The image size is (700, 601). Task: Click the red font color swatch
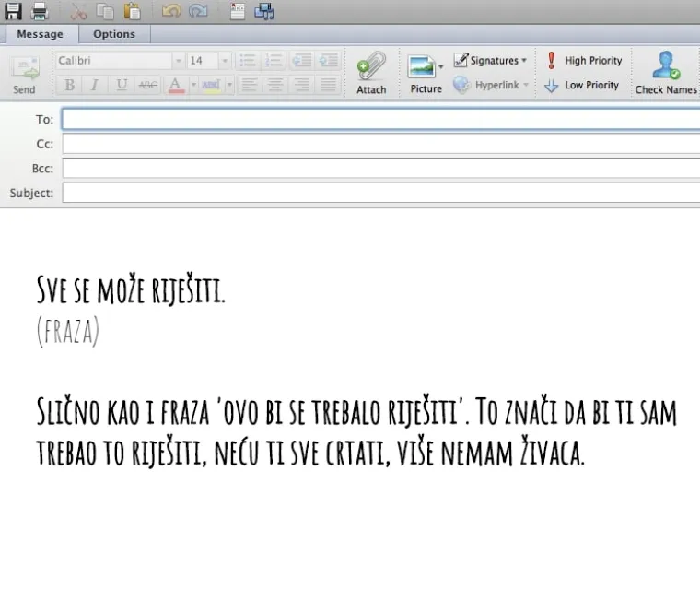[x=175, y=85]
